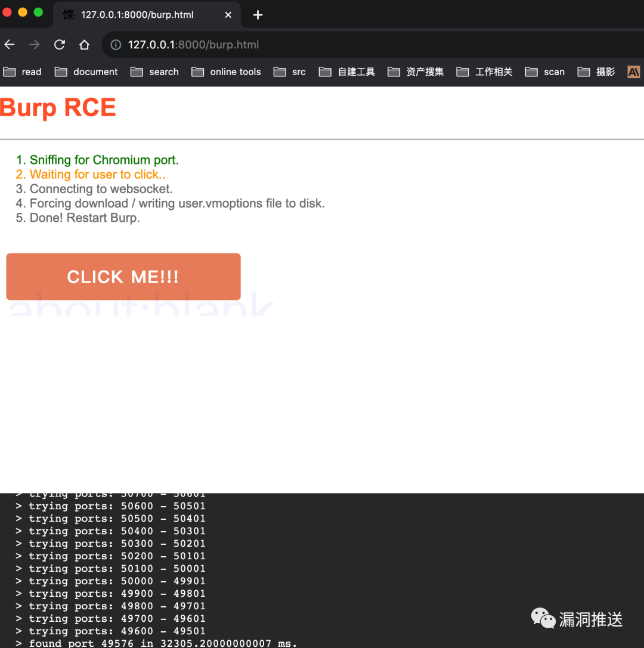The height and width of the screenshot is (648, 644).
Task: Open the 资产搜集 bookmarks folder
Action: tap(416, 72)
